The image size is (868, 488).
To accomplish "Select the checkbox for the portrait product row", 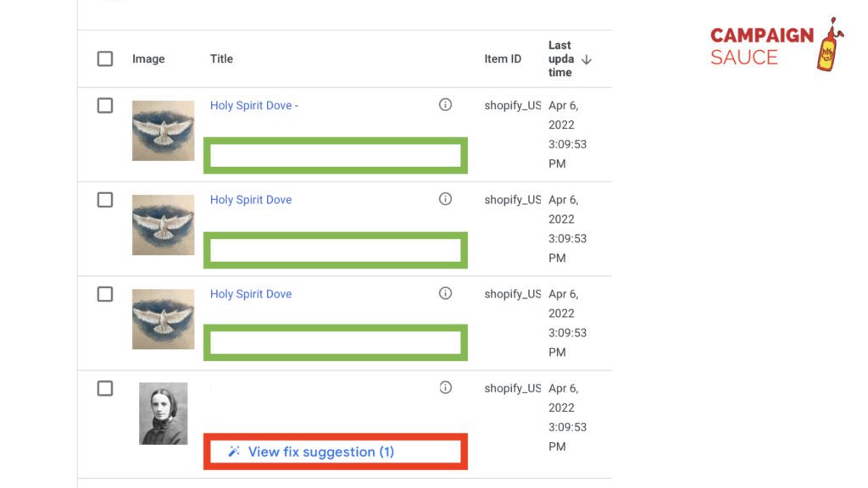I will 104,388.
